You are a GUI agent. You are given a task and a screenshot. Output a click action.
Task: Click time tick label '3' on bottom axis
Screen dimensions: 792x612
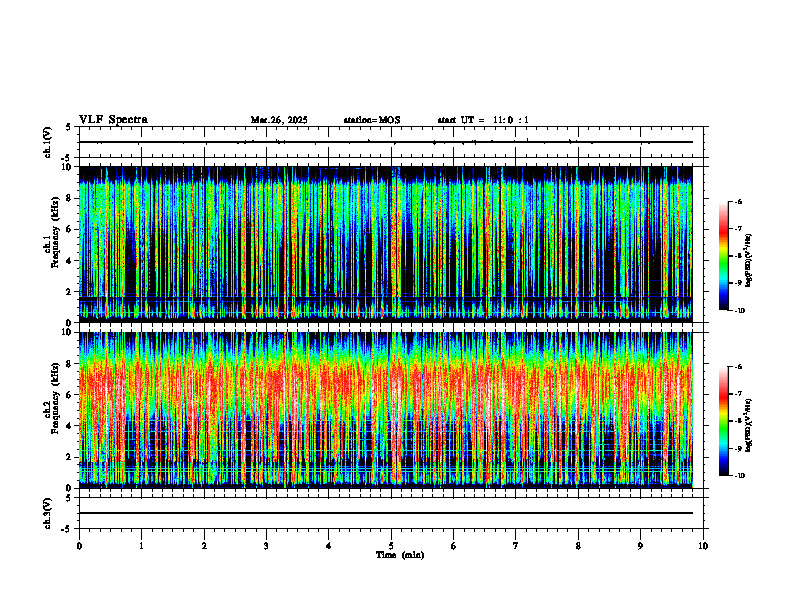coord(266,546)
